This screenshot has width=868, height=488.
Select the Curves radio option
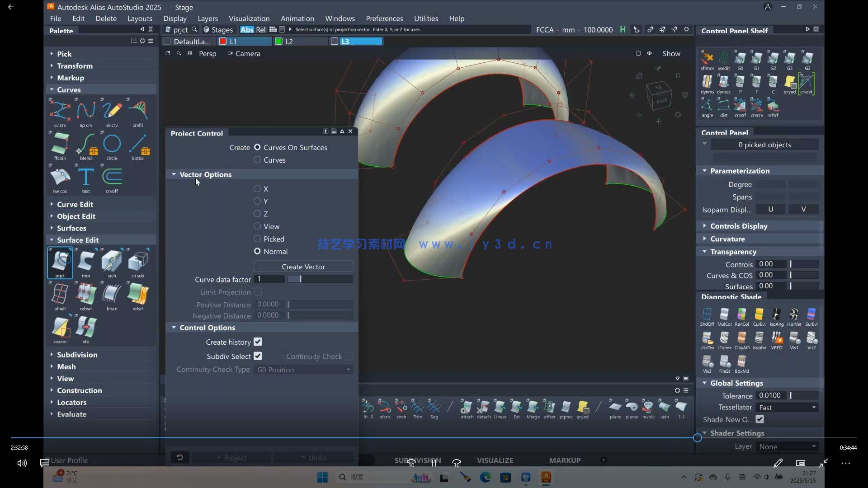point(257,160)
